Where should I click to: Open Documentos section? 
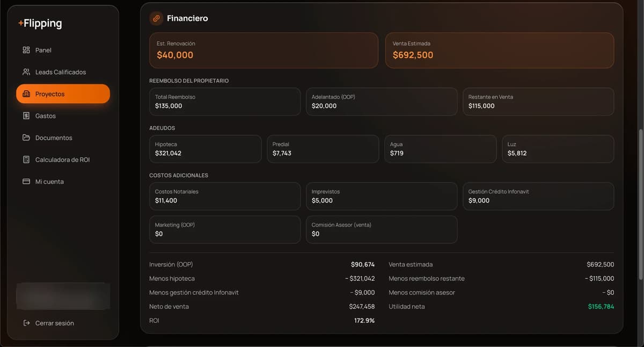63,138
